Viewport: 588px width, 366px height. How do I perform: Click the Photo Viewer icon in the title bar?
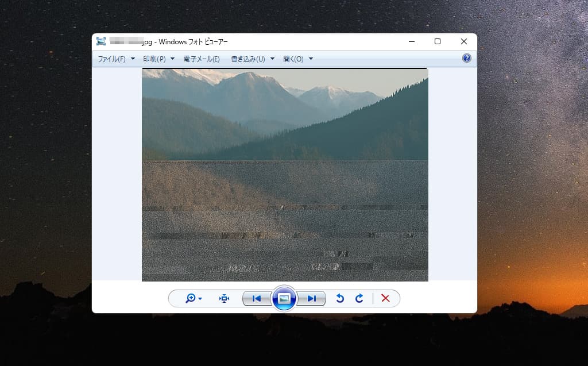(101, 42)
